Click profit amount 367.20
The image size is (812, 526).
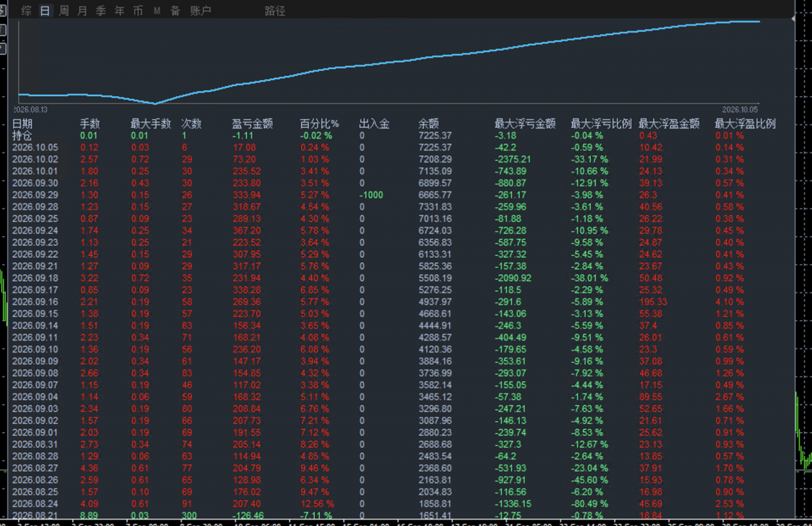click(247, 230)
